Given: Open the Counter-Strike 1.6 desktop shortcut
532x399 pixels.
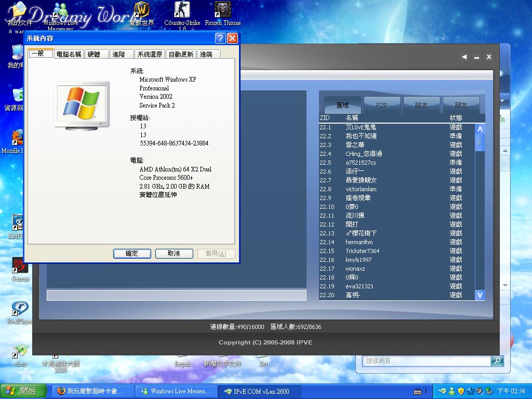Looking at the screenshot, I should [181, 11].
